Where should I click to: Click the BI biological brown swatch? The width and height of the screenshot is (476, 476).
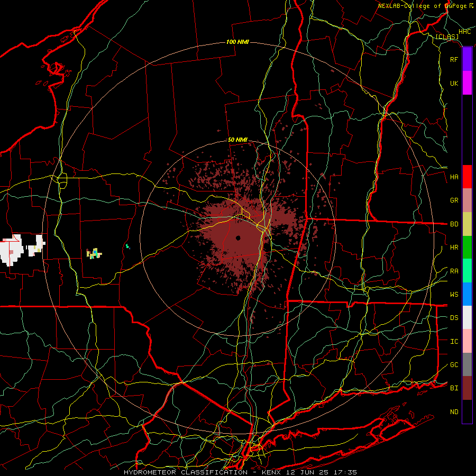pos(467,388)
